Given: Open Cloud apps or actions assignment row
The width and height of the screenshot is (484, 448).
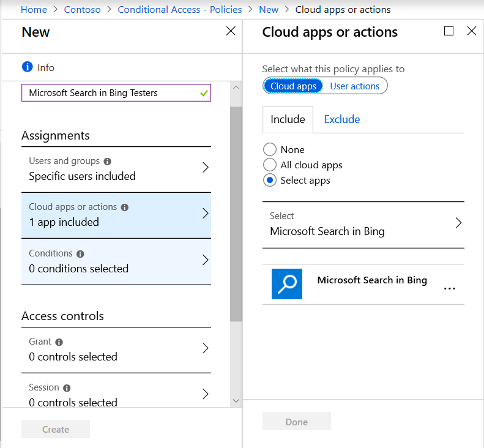Looking at the screenshot, I should [116, 215].
